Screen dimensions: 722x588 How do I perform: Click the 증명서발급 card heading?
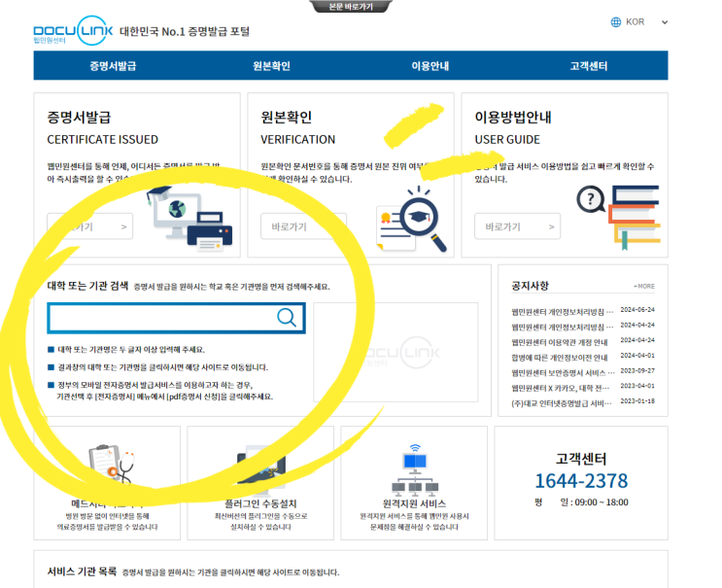point(79,117)
